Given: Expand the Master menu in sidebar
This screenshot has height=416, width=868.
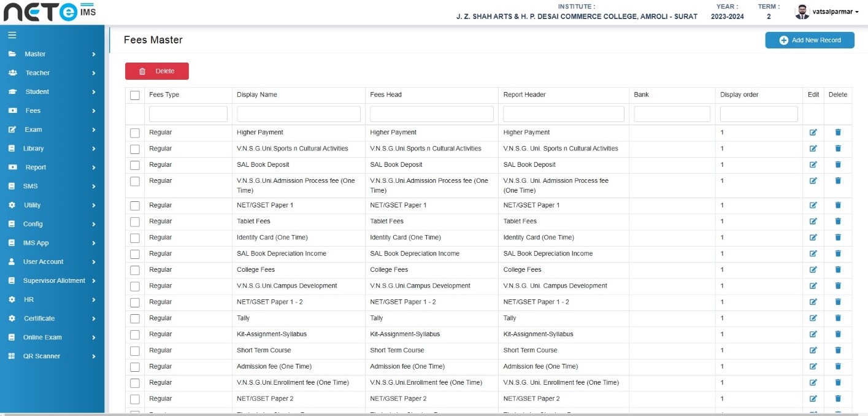Looking at the screenshot, I should (52, 54).
